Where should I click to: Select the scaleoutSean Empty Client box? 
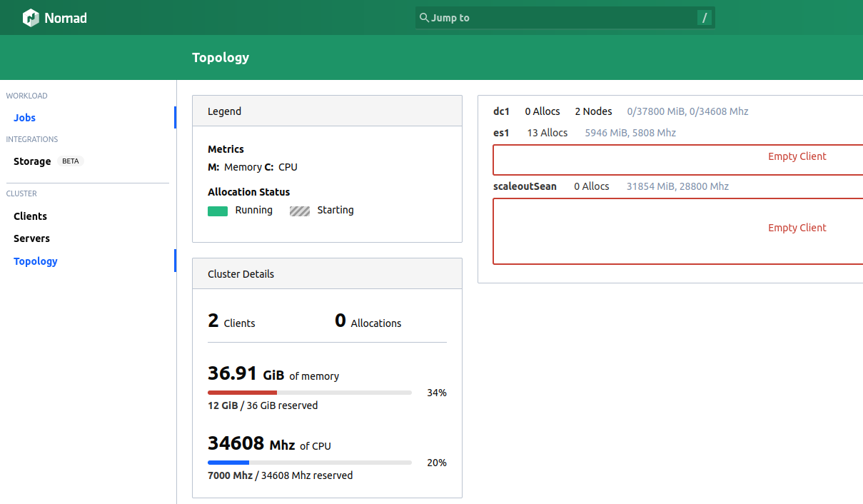[678, 231]
